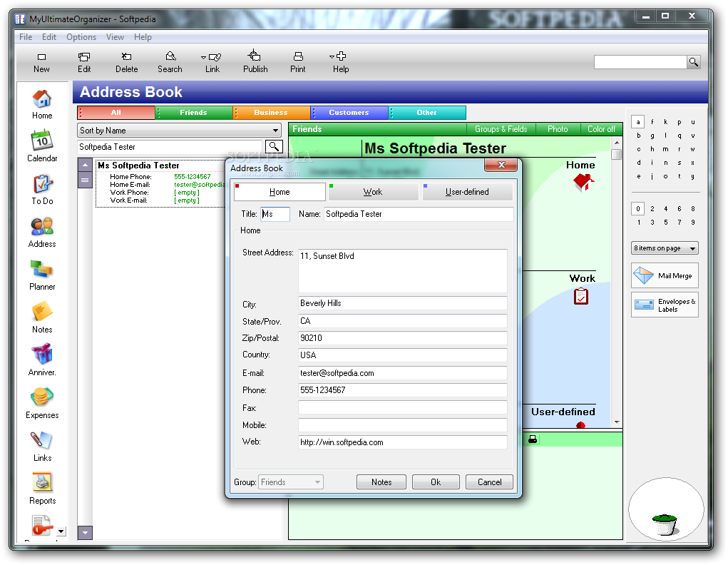Screen dimensions: 728x565
Task: Open the Help menu in the menu bar
Action: point(143,37)
